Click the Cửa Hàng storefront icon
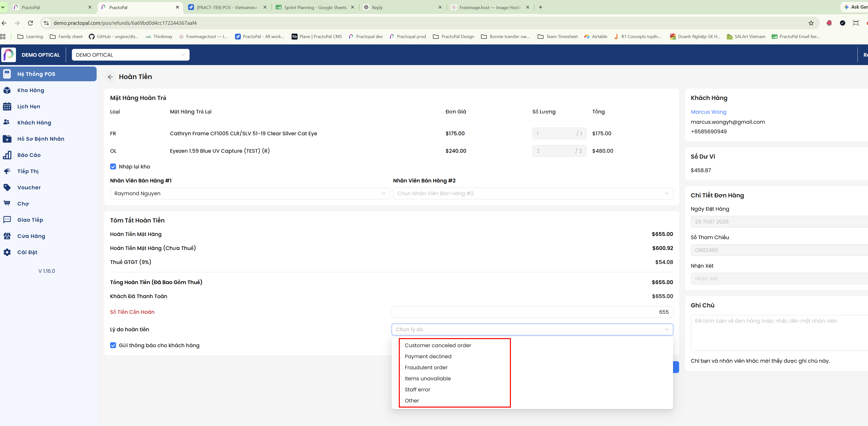868x426 pixels. (7, 236)
